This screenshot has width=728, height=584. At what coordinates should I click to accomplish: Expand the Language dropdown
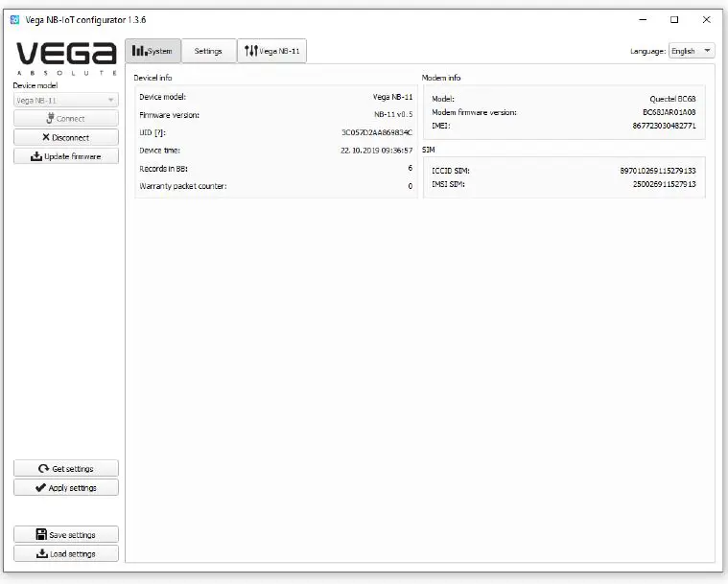pos(691,51)
